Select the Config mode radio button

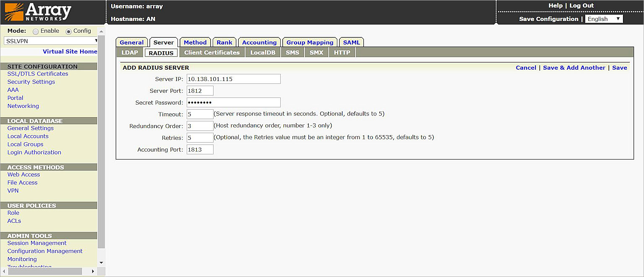(68, 31)
